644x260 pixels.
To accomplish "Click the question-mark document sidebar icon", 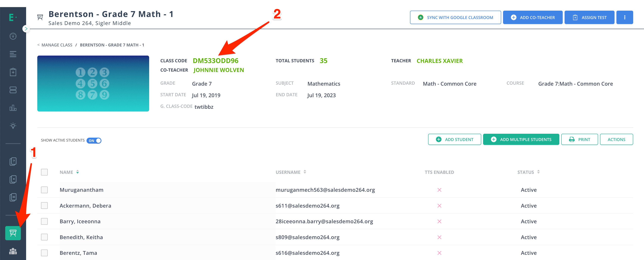I will 13,162.
